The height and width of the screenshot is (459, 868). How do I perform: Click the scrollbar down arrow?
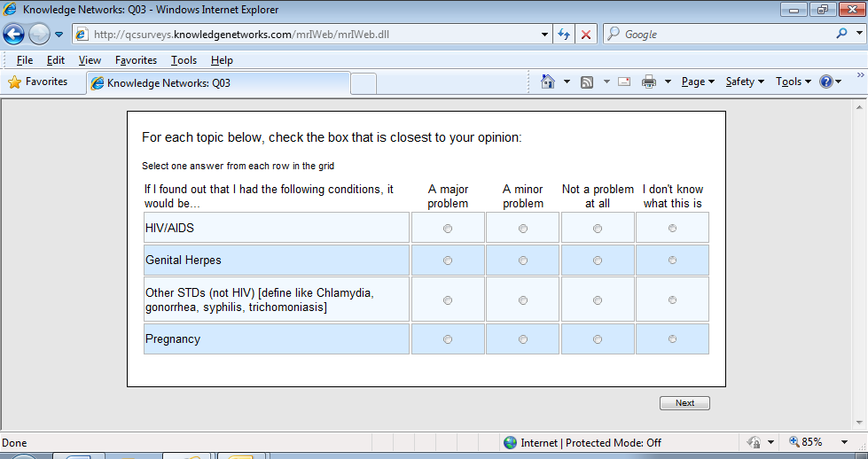click(x=859, y=423)
